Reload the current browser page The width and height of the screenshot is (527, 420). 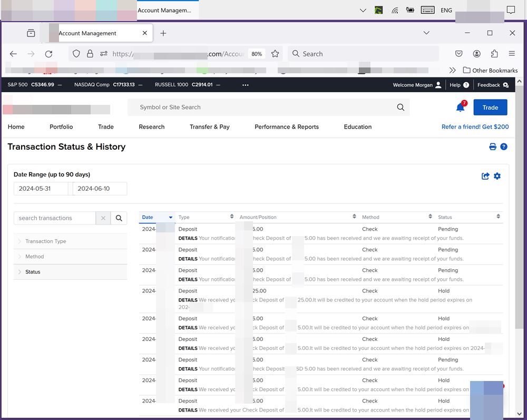pos(48,54)
